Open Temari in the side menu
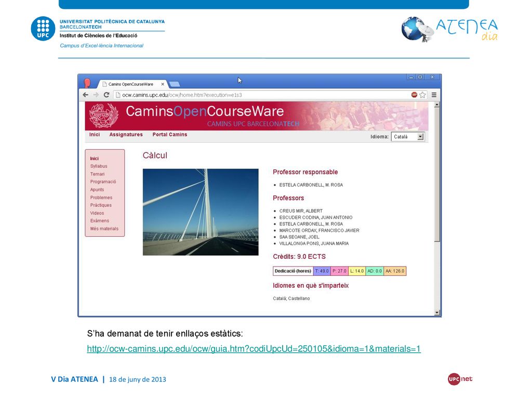Image resolution: width=532 pixels, height=399 pixels. (x=97, y=174)
